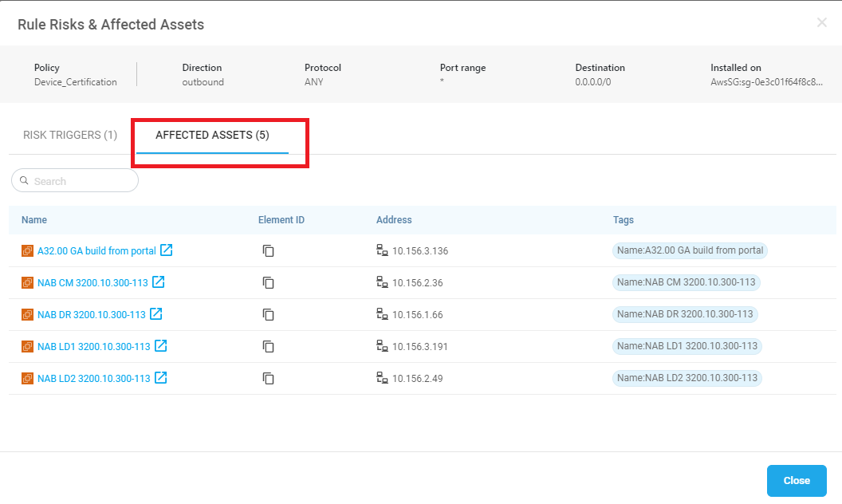Select tag Name:NAB LD2 3200.10.300-113

(687, 378)
